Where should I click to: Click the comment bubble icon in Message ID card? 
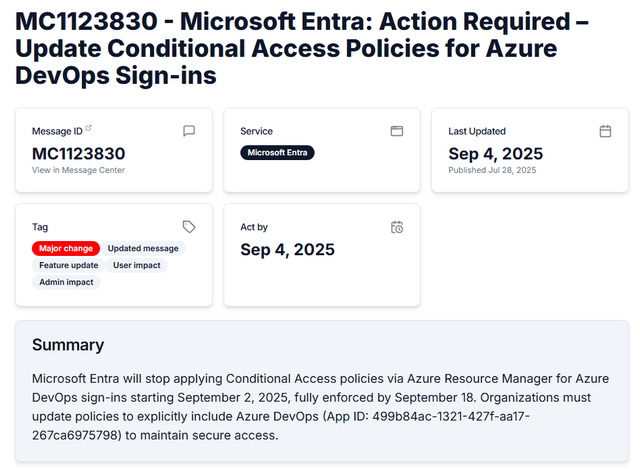click(189, 131)
